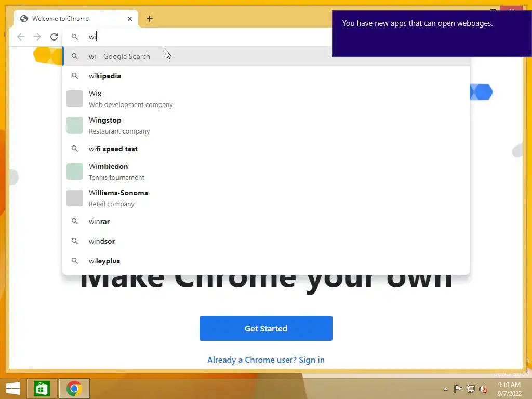Show hidden tray icons arrow

(x=445, y=389)
